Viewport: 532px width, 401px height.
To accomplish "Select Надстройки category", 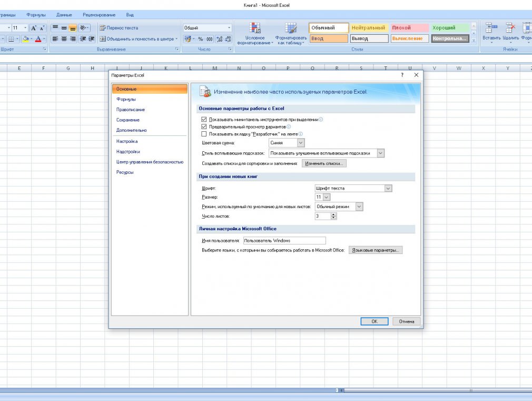I will coord(150,151).
